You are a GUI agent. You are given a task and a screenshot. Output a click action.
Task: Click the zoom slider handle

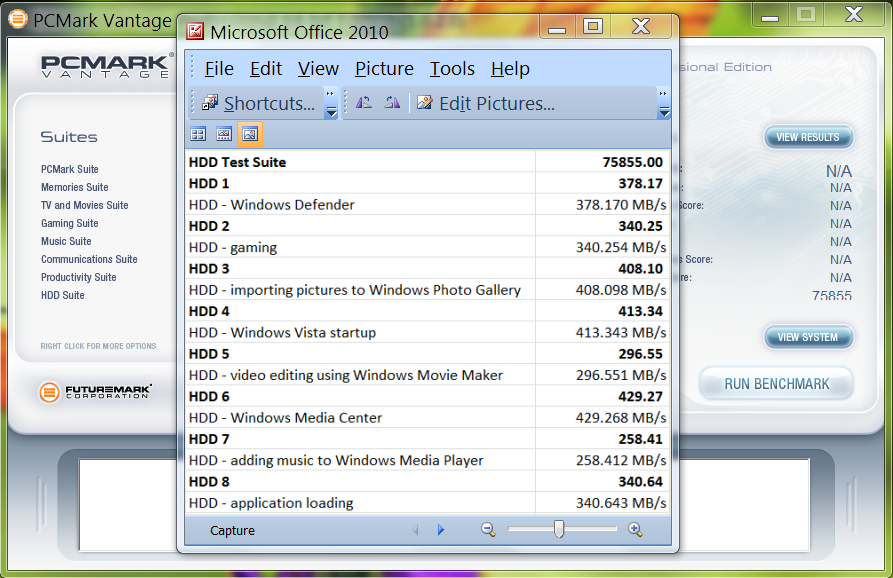559,529
